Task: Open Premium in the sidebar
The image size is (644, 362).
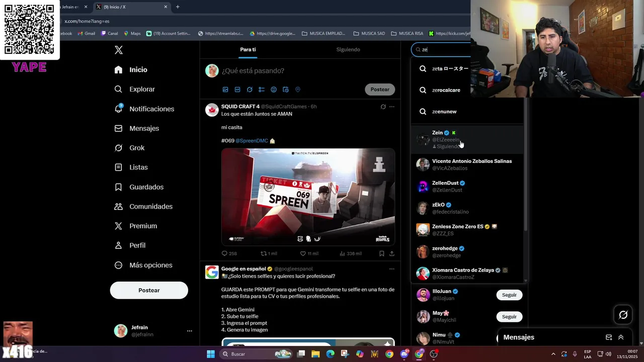Action: point(135,226)
